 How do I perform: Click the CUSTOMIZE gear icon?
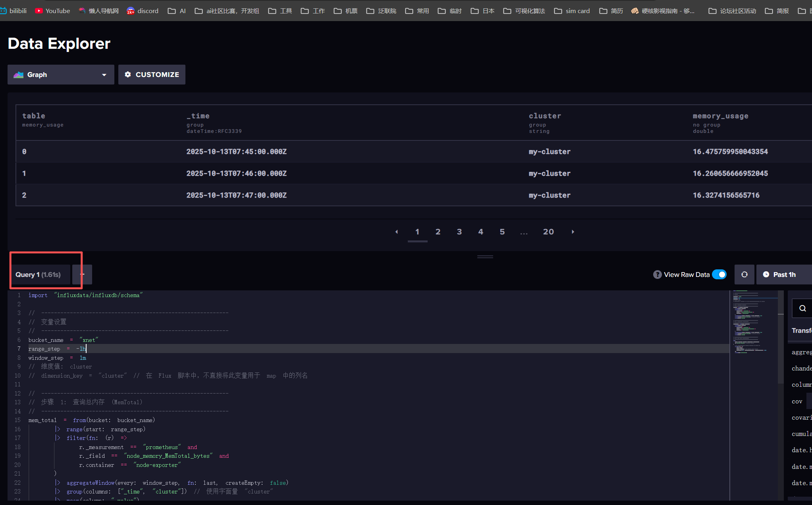click(x=128, y=75)
